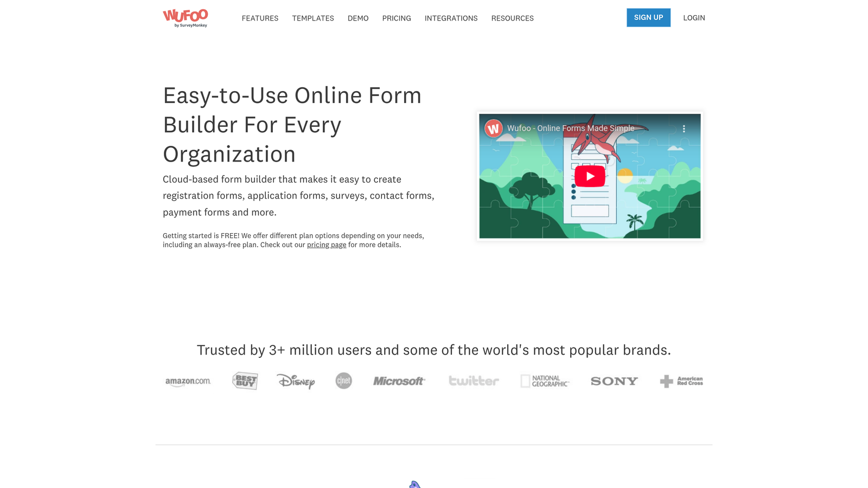The width and height of the screenshot is (868, 488).
Task: Play the Wufoo intro video
Action: [x=590, y=176]
